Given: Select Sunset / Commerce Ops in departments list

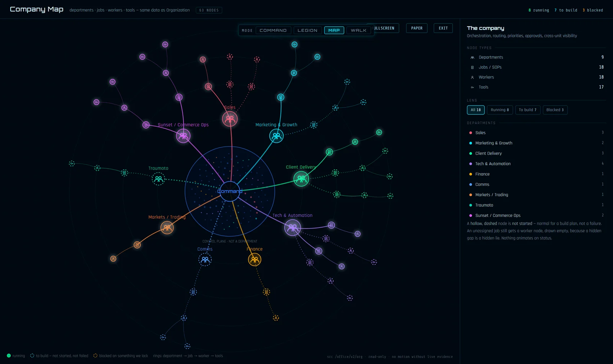Looking at the screenshot, I should click(536, 215).
